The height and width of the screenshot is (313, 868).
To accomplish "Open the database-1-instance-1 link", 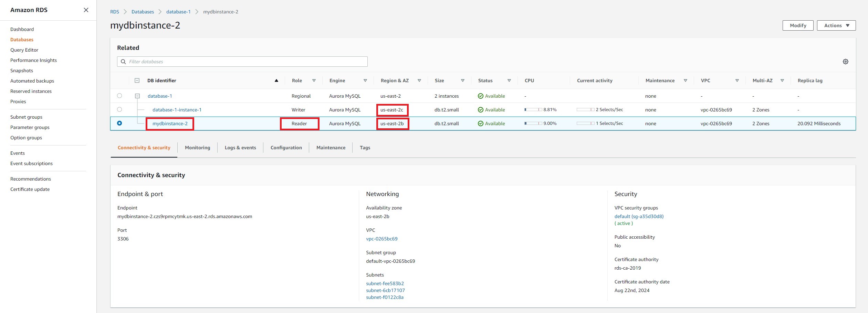I will [x=177, y=110].
